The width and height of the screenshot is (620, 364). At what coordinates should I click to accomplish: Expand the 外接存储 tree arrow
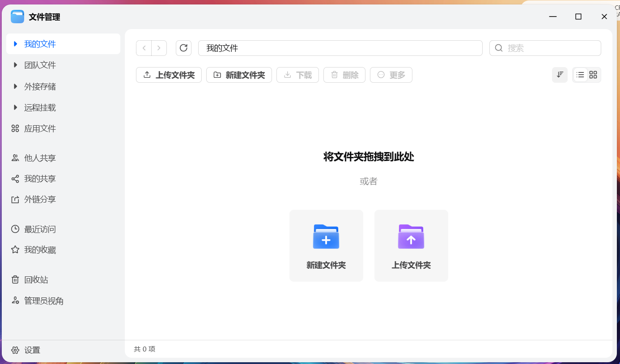(x=16, y=86)
